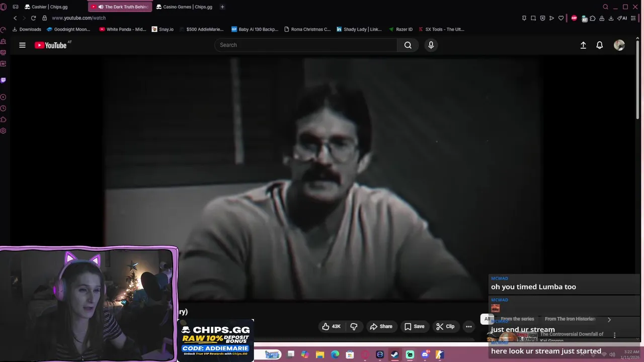Open Steam from the taskbar

tap(395, 354)
